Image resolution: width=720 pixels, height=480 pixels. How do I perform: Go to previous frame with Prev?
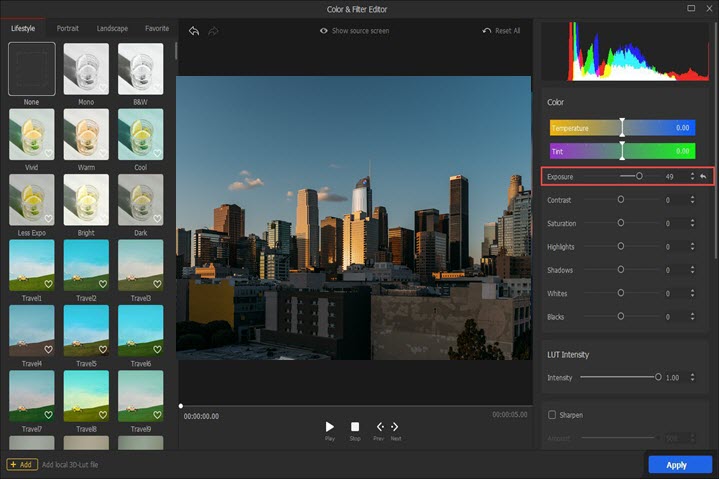380,427
